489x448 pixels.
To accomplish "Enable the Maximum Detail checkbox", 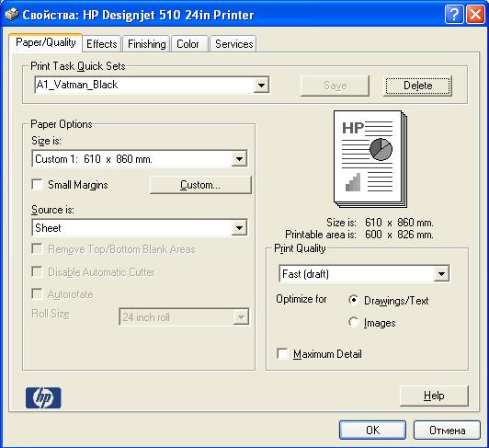I will [x=282, y=354].
